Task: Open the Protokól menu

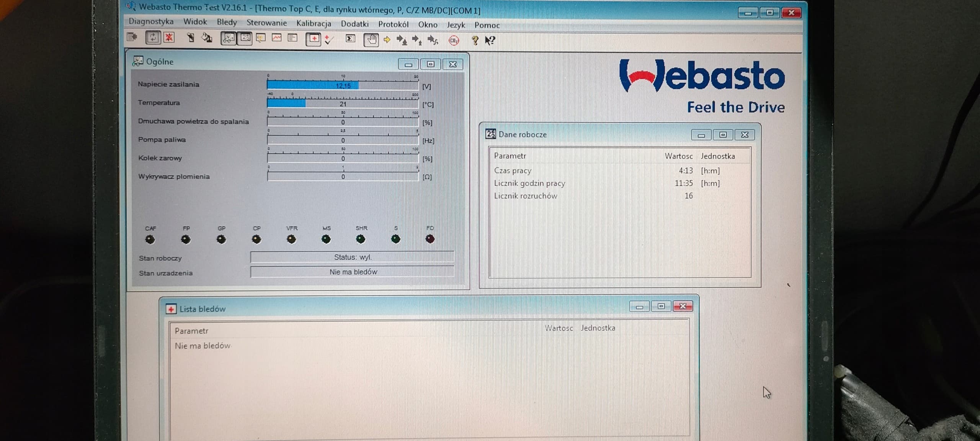Action: pos(393,24)
